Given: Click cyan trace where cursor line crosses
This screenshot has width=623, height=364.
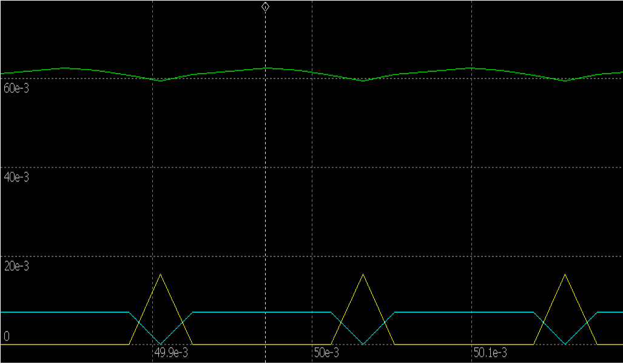Looking at the screenshot, I should (265, 312).
